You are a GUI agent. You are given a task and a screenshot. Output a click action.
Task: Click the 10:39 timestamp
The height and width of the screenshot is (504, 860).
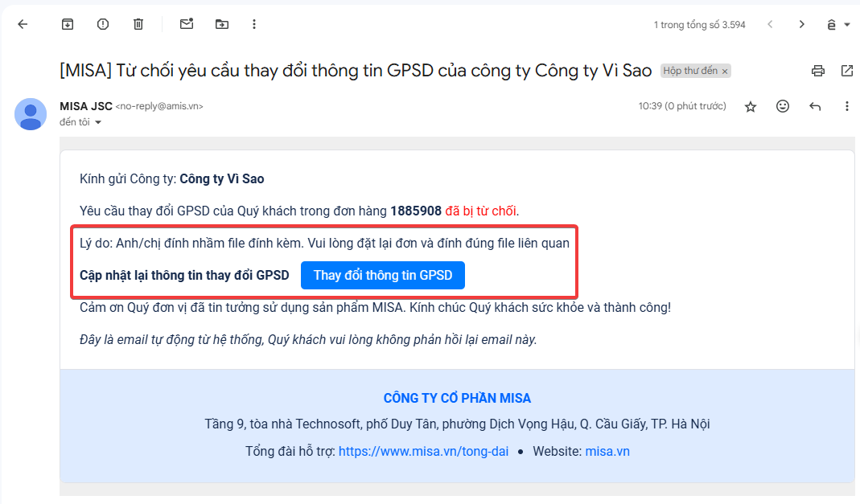point(681,106)
